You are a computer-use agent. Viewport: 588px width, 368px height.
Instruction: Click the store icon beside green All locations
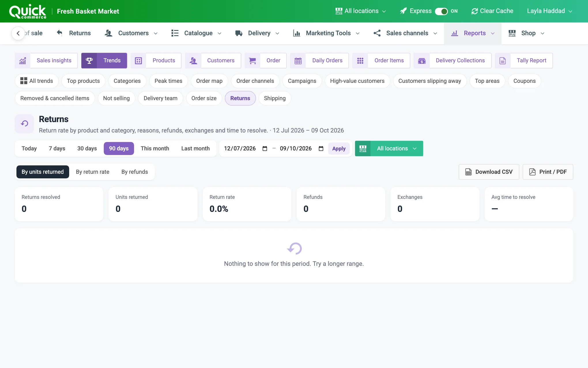(363, 149)
